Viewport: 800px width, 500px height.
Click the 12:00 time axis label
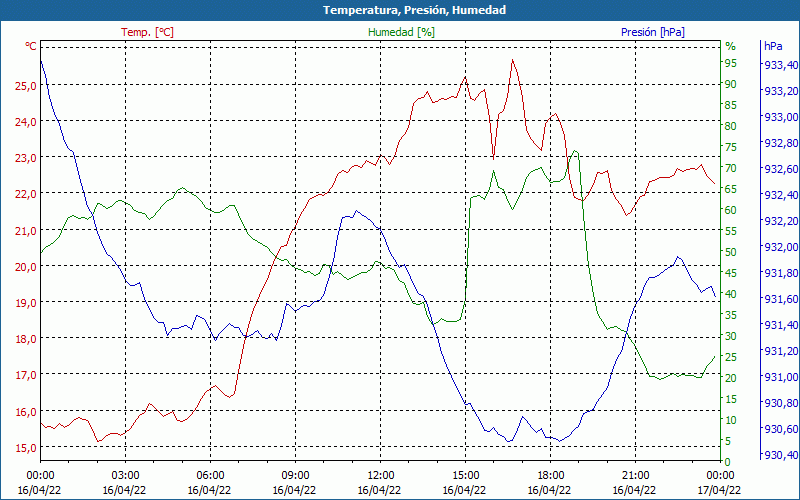(x=380, y=476)
